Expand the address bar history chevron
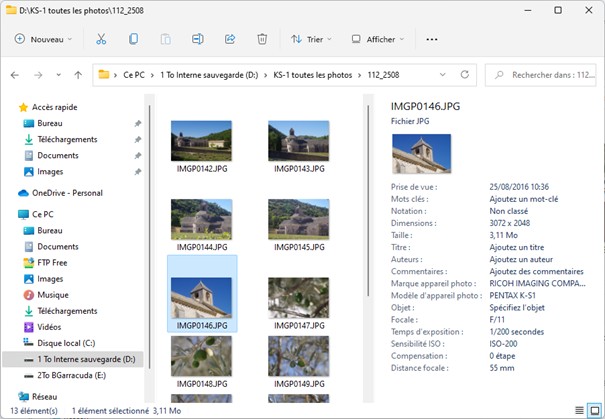This screenshot has width=605, height=419. pos(443,75)
